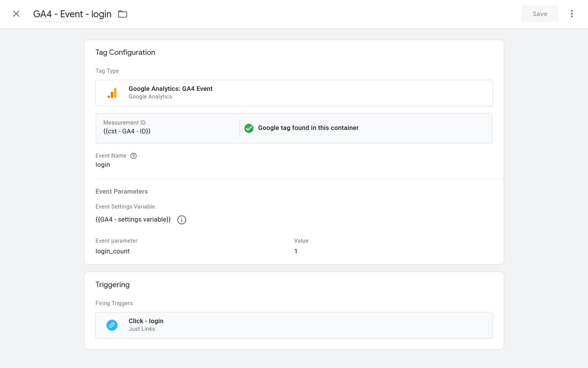
Task: Click the Event Name help question icon
Action: pyautogui.click(x=134, y=156)
